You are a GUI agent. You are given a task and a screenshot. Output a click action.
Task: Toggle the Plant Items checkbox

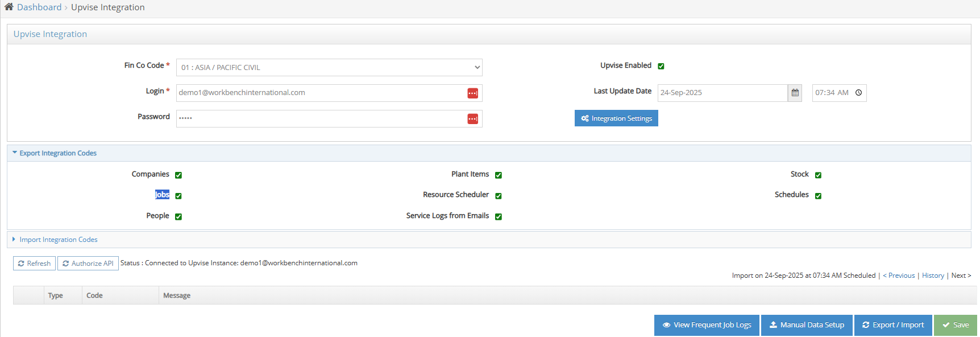click(499, 175)
